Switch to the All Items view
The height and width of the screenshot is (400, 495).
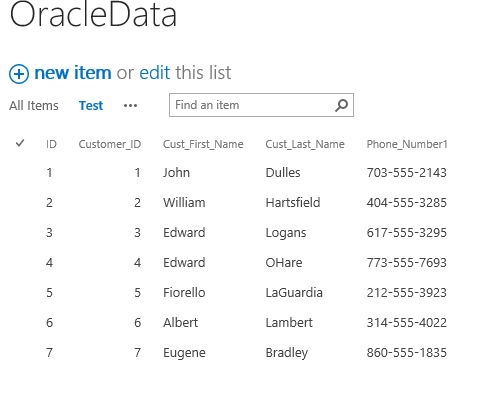34,106
